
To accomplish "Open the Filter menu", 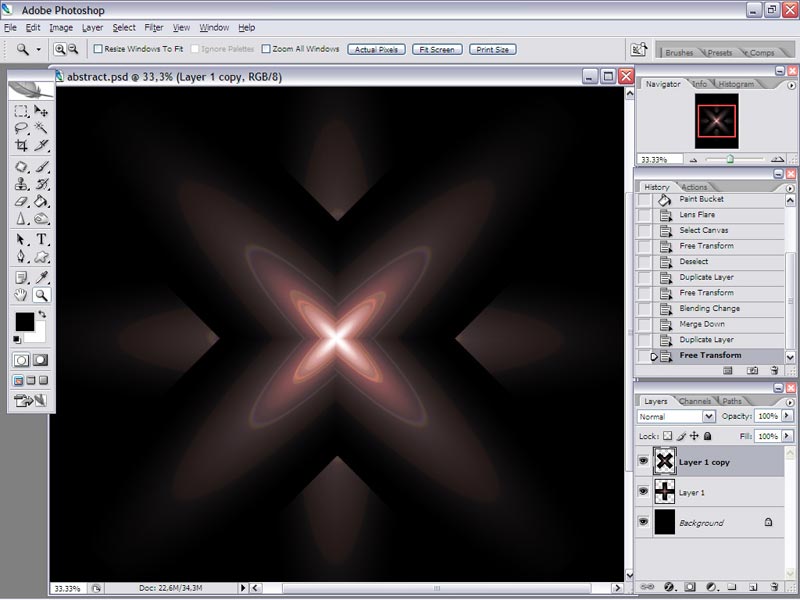I will click(x=154, y=28).
